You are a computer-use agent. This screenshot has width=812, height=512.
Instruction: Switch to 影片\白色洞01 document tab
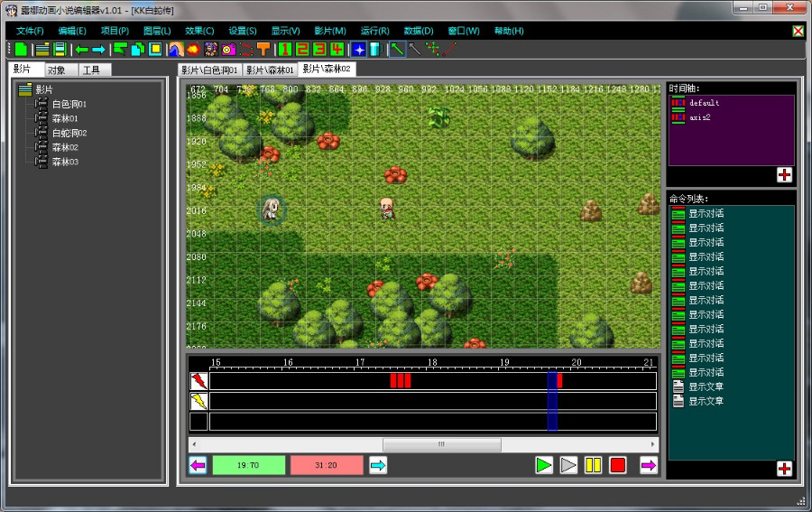[x=209, y=70]
